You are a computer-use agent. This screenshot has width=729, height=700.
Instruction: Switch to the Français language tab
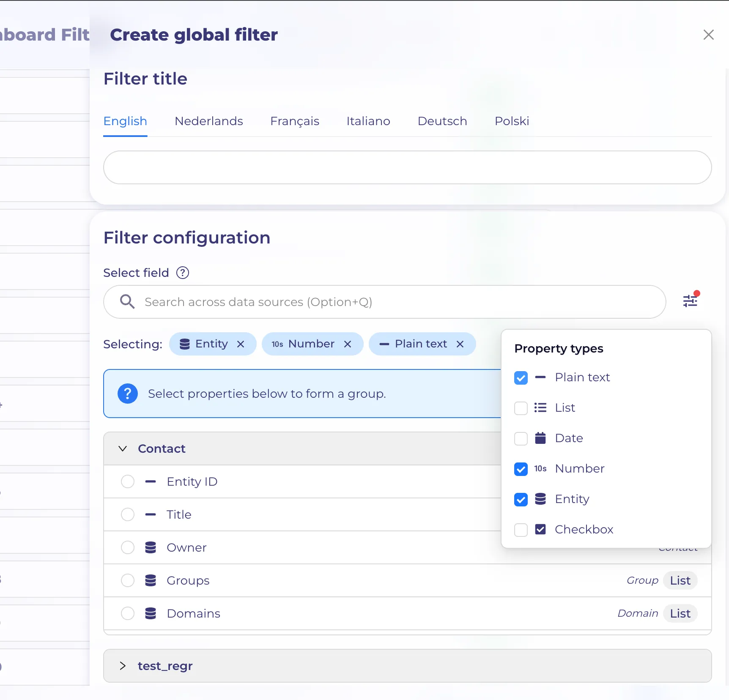pyautogui.click(x=295, y=121)
